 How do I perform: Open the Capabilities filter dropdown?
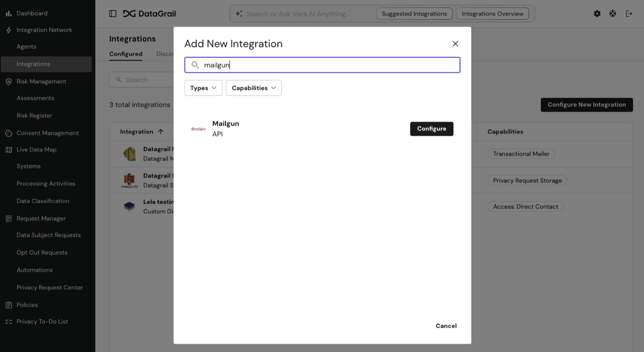point(254,88)
